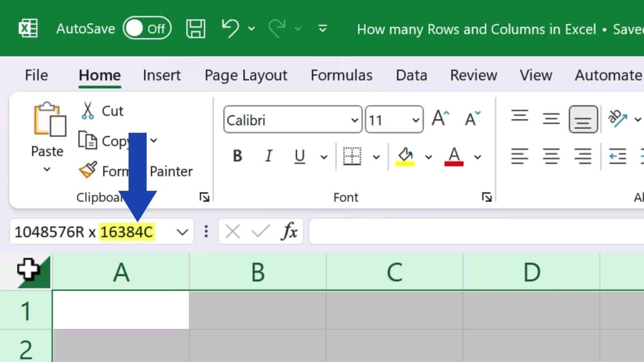This screenshot has height=362, width=644.
Task: Open the Borders dropdown arrow
Action: pos(376,156)
